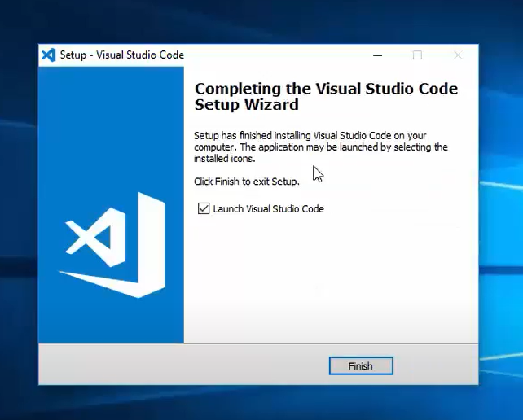The image size is (523, 420).
Task: Click the 'Setup has finished installing' paragraph
Action: (320, 147)
